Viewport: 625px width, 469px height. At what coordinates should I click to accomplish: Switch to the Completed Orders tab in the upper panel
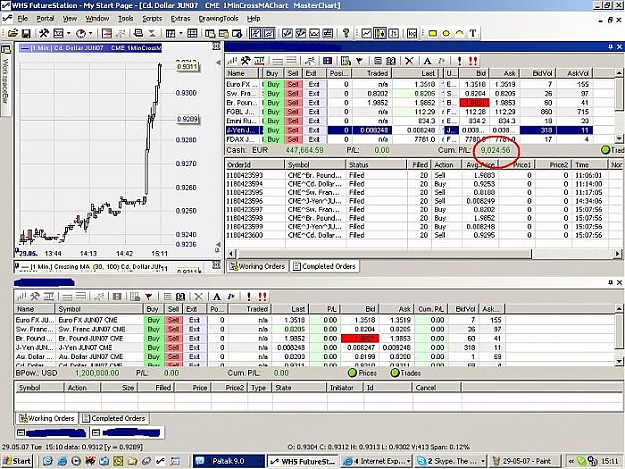(x=324, y=266)
